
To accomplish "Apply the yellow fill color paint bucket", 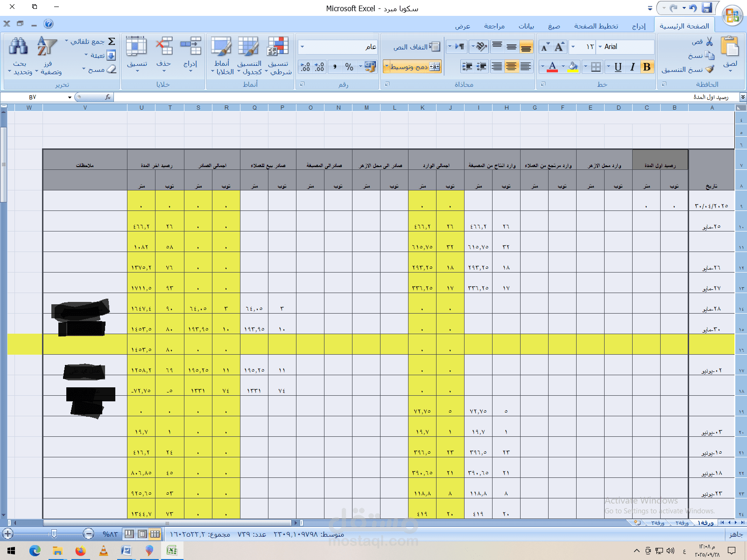I will (x=573, y=67).
